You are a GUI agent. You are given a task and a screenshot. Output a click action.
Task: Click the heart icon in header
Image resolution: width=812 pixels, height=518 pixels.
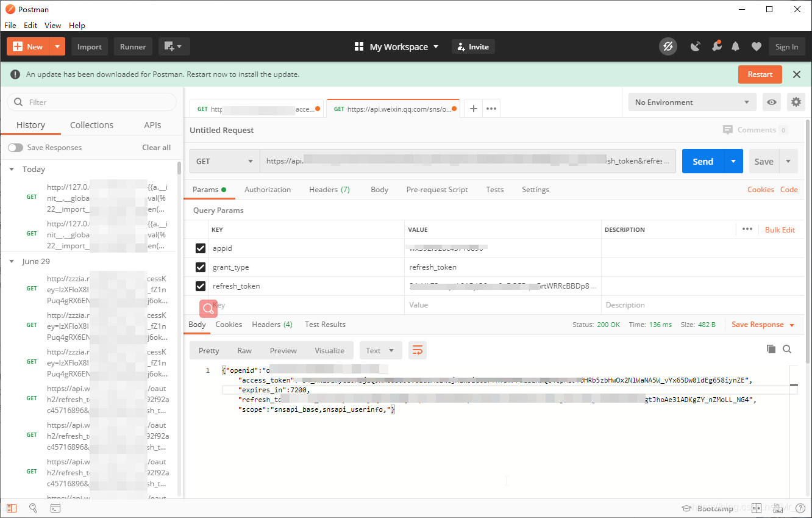point(756,47)
